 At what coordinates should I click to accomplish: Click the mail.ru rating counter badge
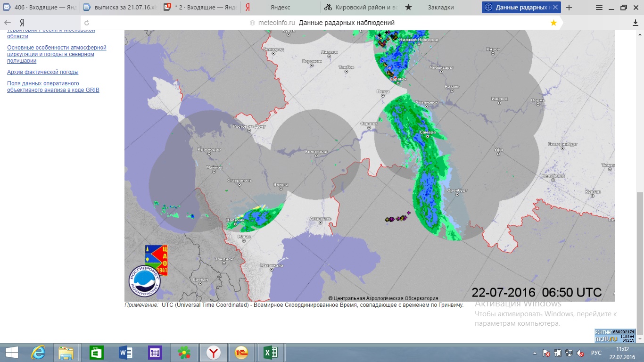(x=615, y=336)
